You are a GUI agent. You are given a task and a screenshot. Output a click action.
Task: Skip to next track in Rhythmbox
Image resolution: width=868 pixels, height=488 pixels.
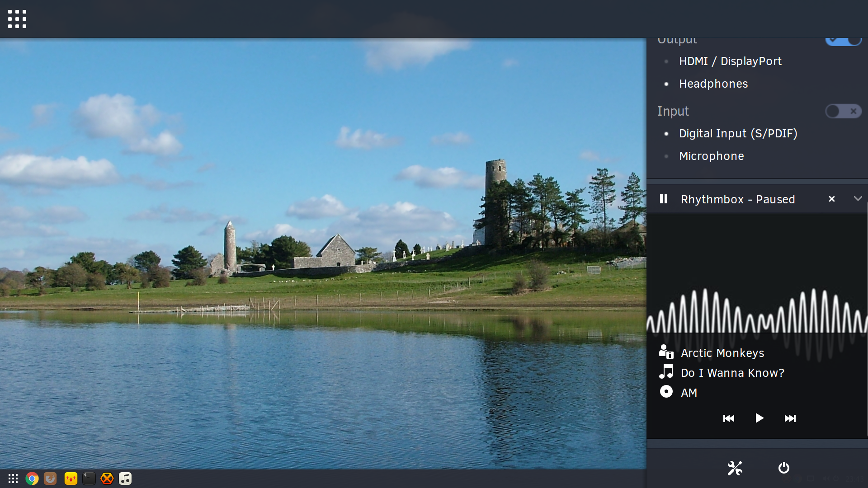coord(790,418)
